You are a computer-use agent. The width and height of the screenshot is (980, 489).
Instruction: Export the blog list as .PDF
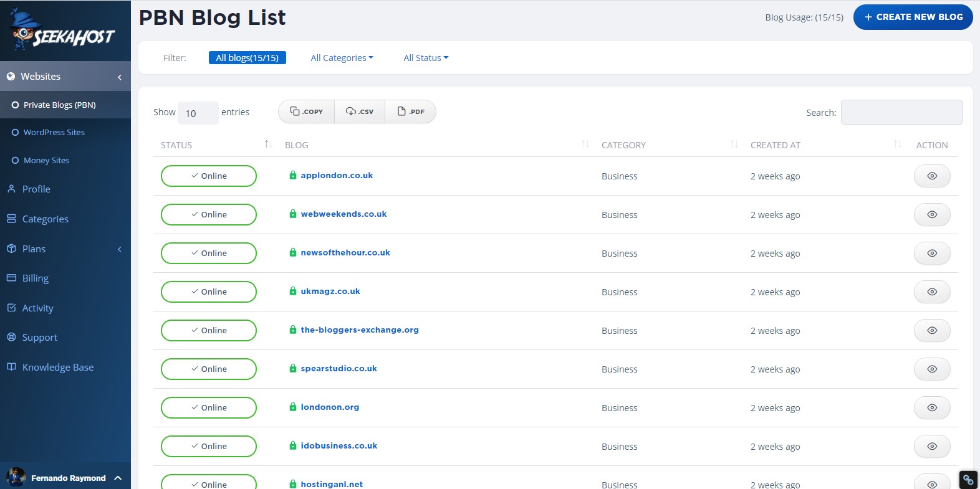pyautogui.click(x=411, y=112)
